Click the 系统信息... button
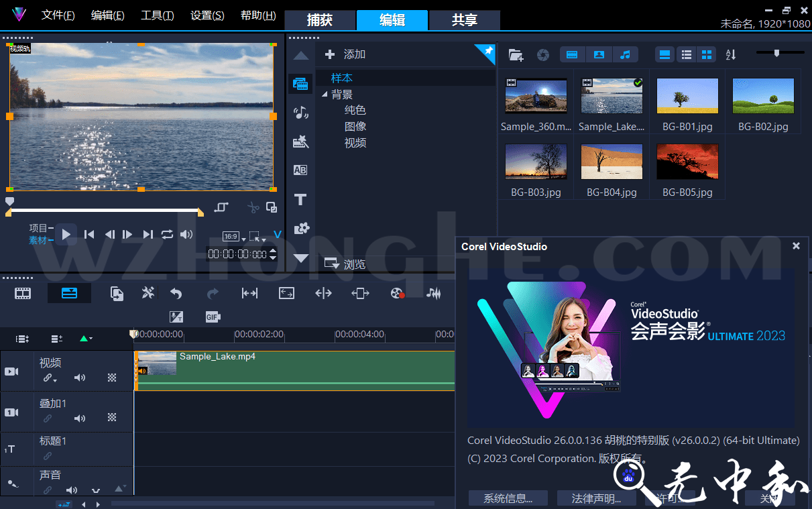The width and height of the screenshot is (812, 509). (508, 498)
